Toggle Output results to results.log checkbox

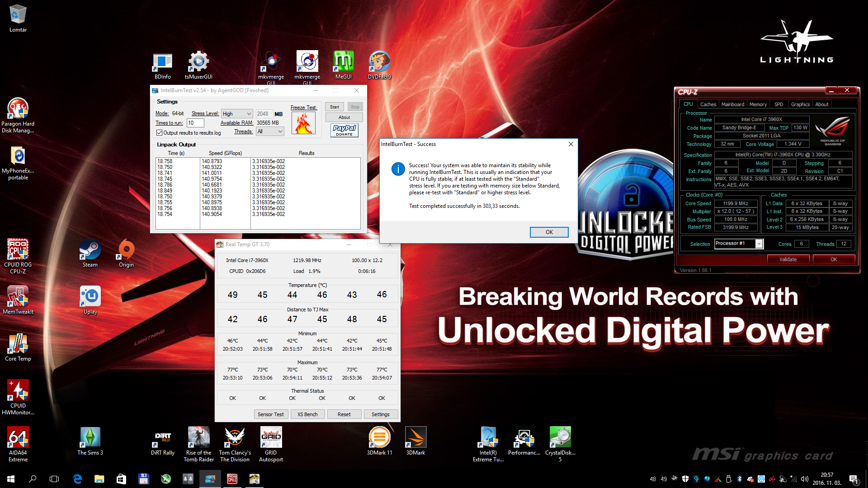(x=159, y=133)
